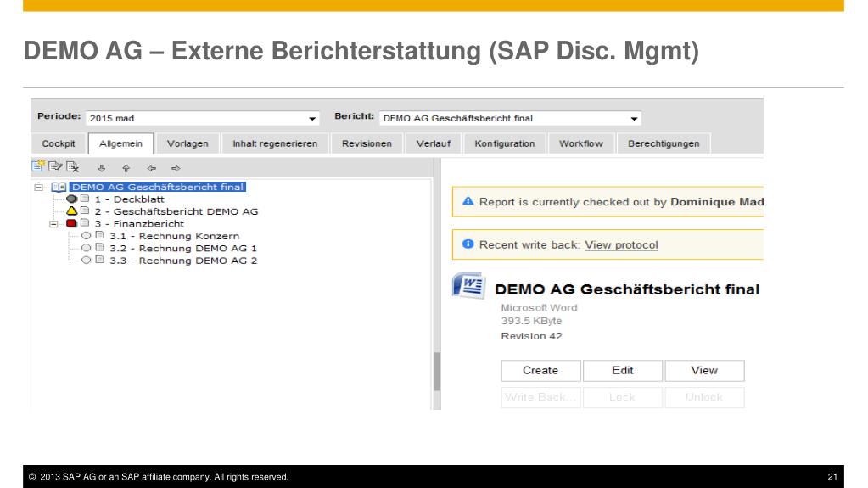Open the View protocol link

[621, 244]
